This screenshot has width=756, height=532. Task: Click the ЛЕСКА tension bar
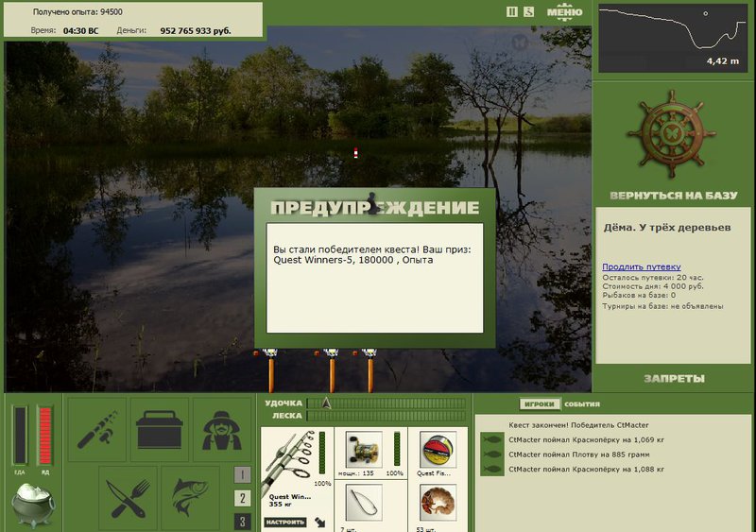[x=387, y=416]
